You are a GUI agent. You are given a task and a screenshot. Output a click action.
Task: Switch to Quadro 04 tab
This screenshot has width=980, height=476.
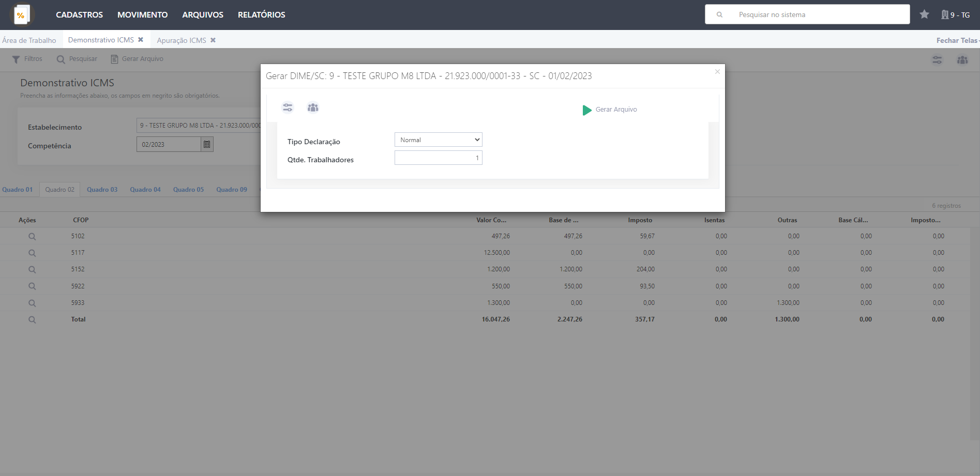(x=145, y=190)
